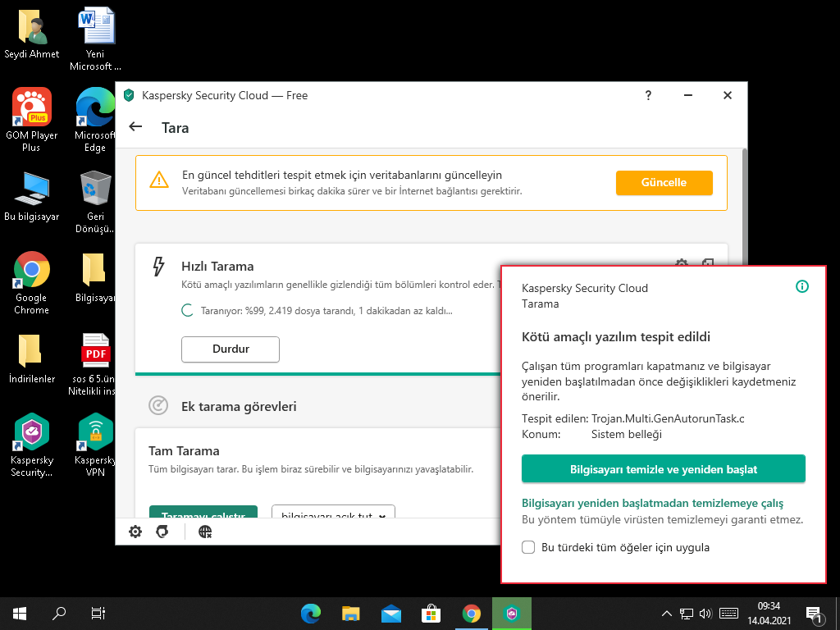Open the Mail app from the taskbar

pyautogui.click(x=391, y=614)
